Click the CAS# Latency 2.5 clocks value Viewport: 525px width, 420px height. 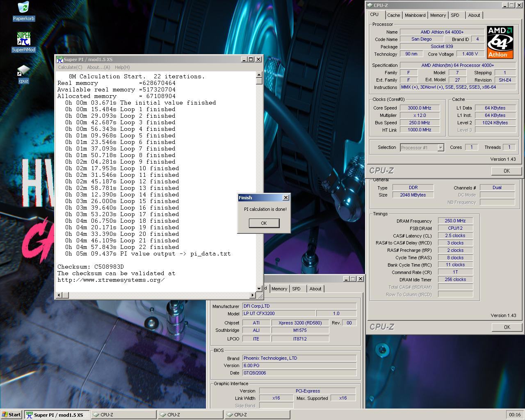tap(455, 235)
